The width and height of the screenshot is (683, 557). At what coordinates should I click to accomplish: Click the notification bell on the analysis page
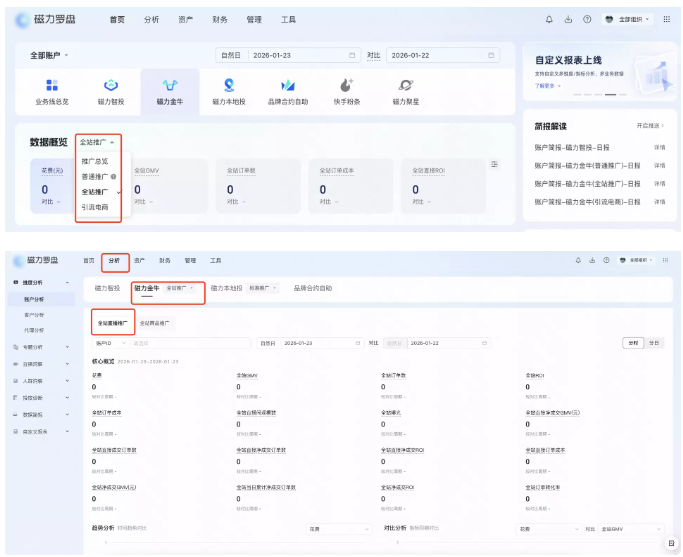pos(578,260)
